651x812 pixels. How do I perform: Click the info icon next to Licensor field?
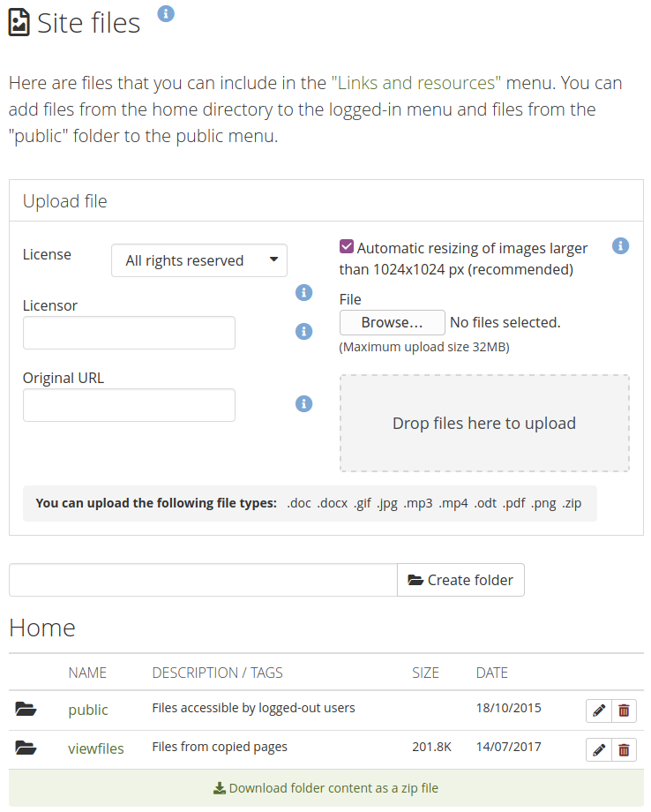pos(303,331)
